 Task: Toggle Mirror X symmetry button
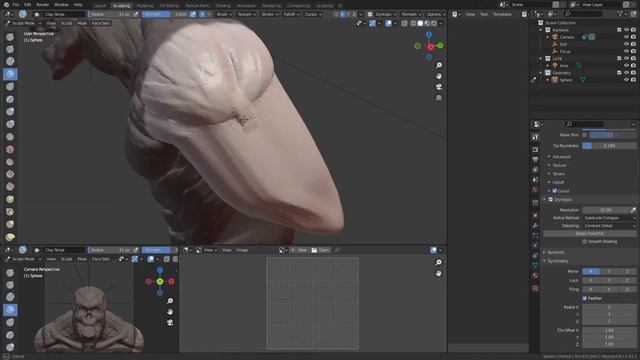click(x=591, y=271)
